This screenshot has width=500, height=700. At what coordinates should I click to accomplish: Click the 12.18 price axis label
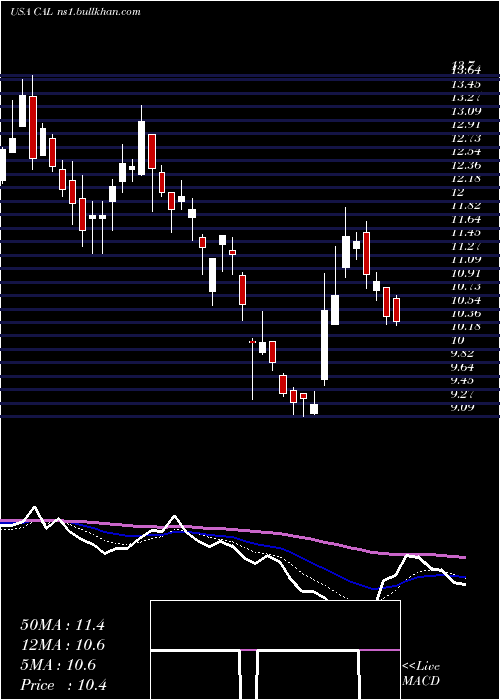tap(467, 179)
